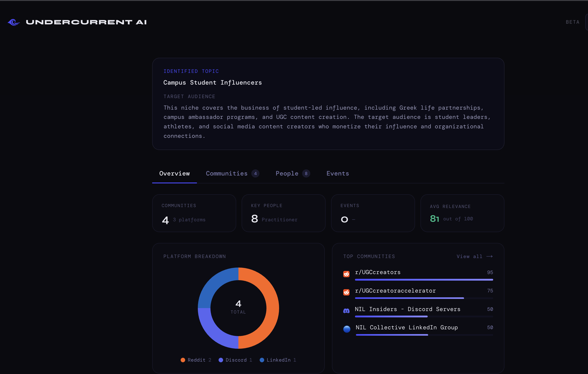The image size is (588, 374).
Task: Click the Undercurrent AI wave logo icon
Action: [14, 22]
